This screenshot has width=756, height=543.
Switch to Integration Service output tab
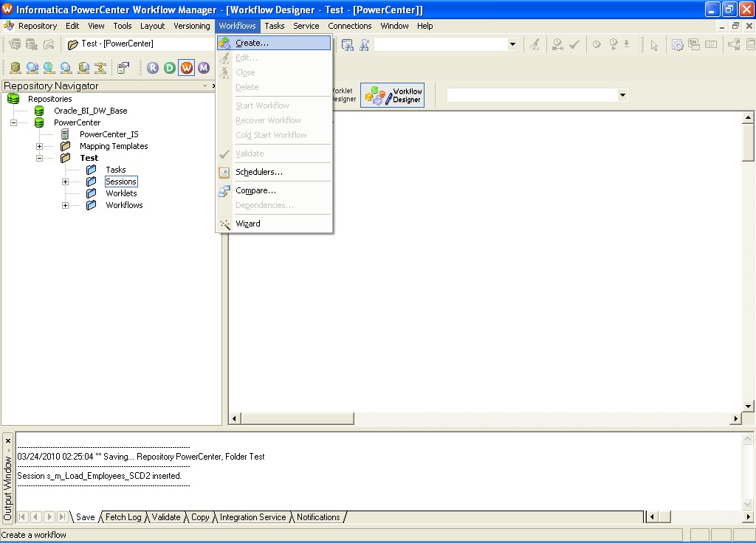click(252, 517)
